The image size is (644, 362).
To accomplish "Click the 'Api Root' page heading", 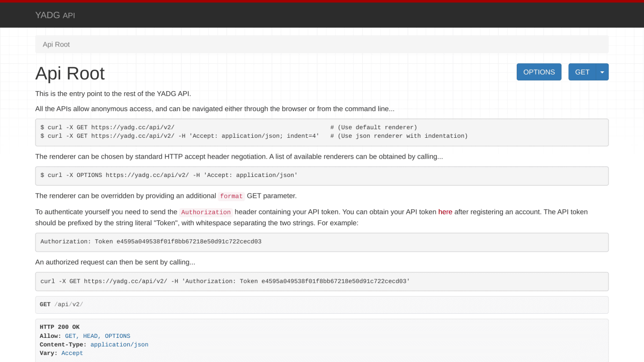I will click(x=70, y=73).
